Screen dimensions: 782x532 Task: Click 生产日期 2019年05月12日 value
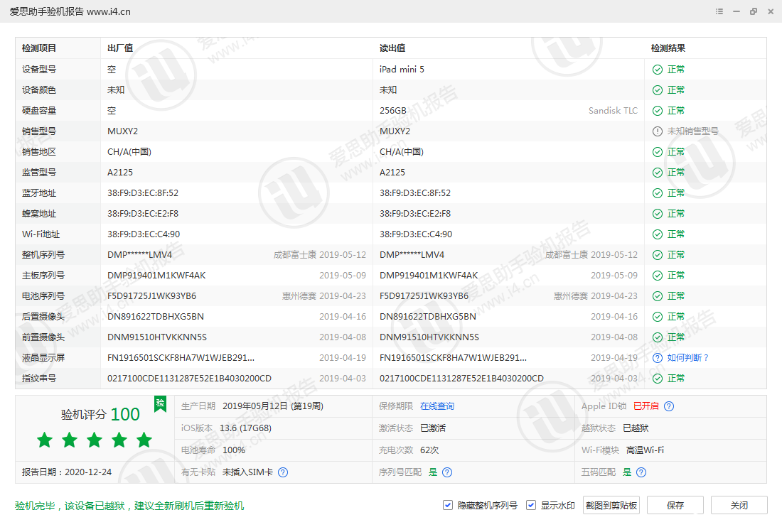tap(273, 406)
